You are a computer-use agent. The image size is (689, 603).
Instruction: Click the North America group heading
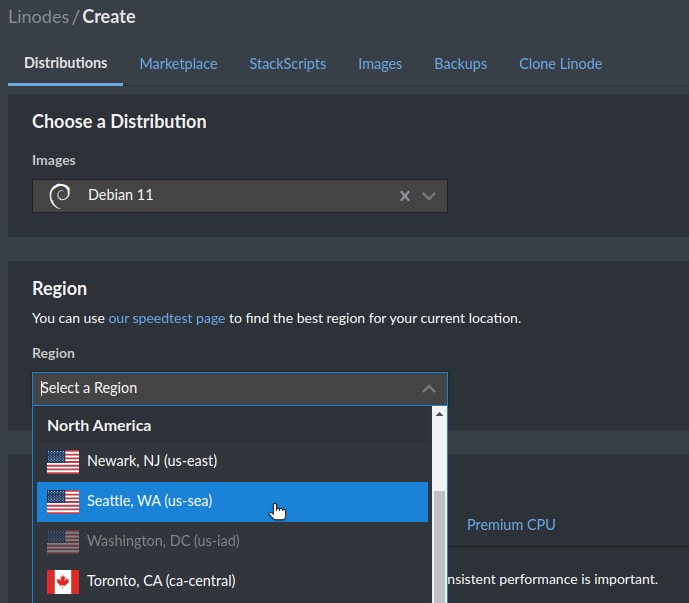99,425
